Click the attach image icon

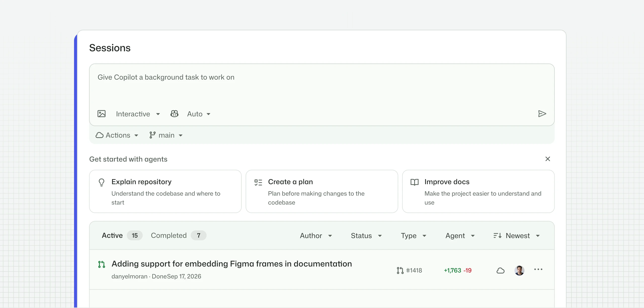pos(102,114)
